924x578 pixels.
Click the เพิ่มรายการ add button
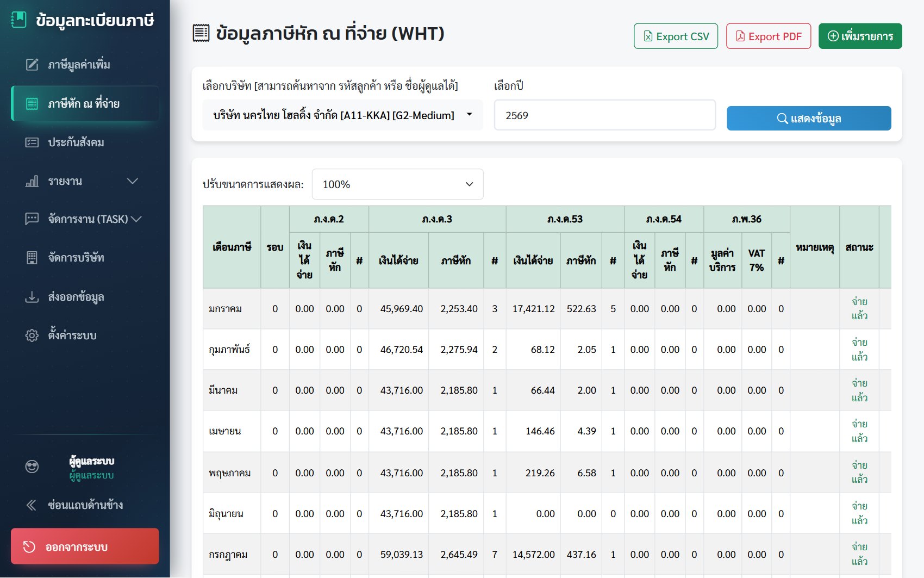tap(860, 36)
